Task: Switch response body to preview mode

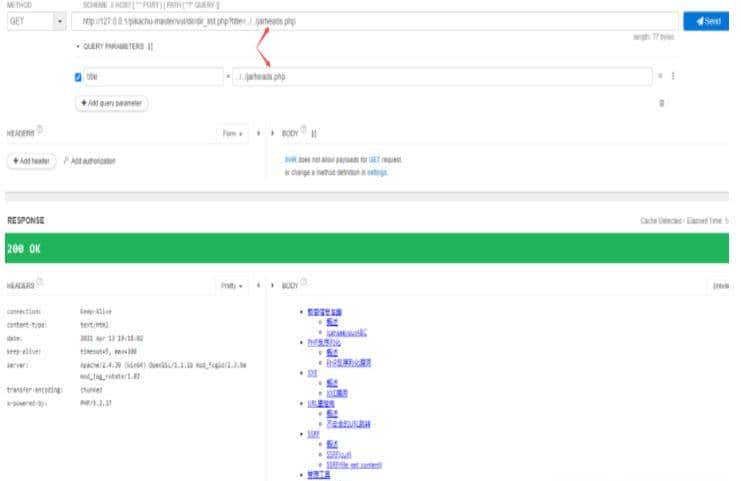Action: pyautogui.click(x=721, y=286)
